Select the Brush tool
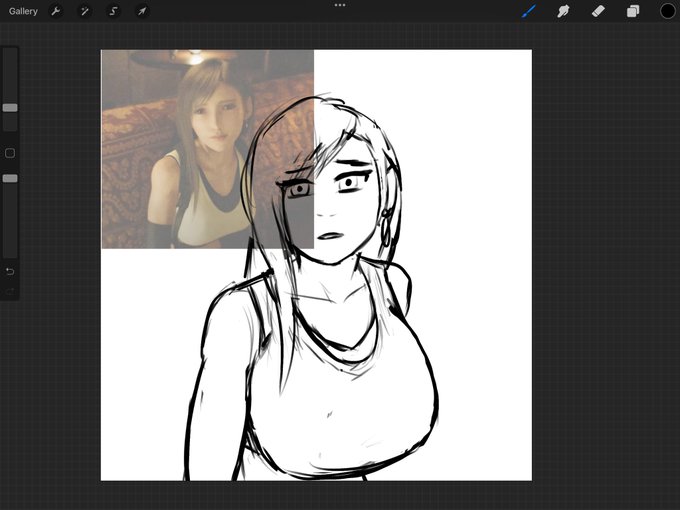680x510 pixels. pyautogui.click(x=528, y=11)
